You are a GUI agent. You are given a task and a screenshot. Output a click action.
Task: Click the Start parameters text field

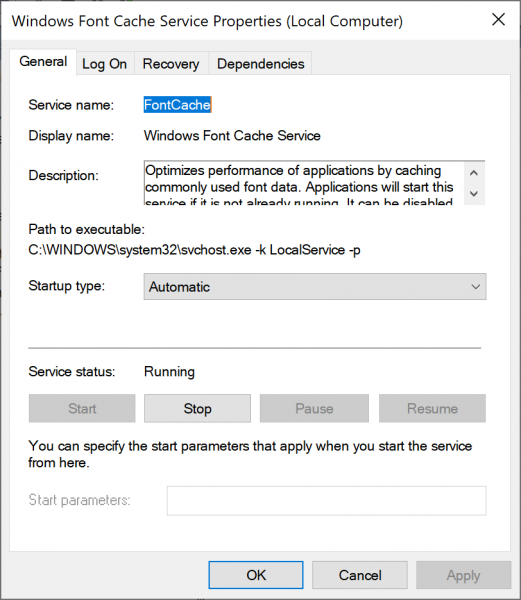click(327, 501)
